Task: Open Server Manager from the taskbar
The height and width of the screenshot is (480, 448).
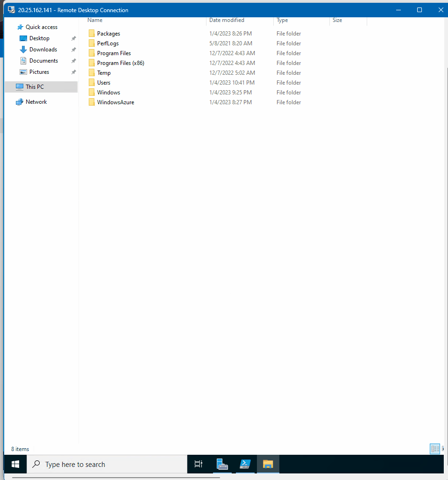Action: coord(222,464)
